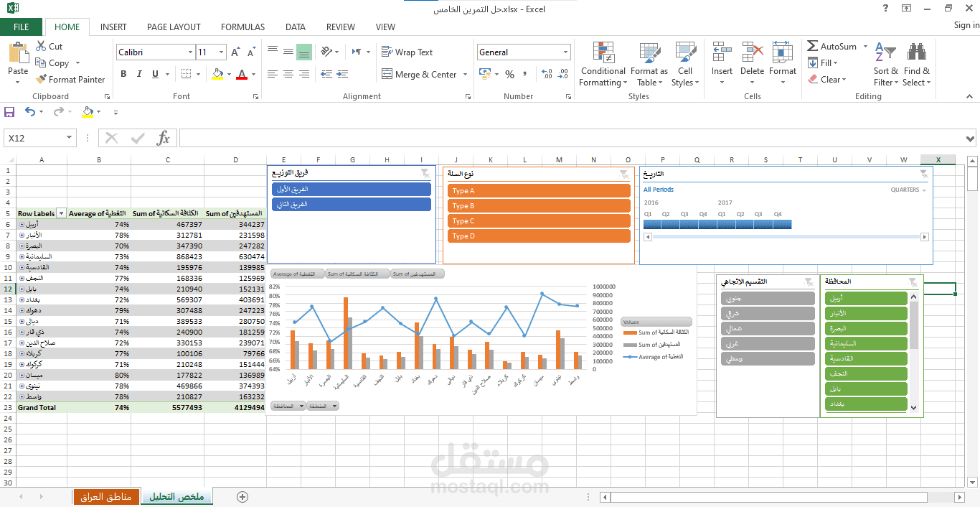The width and height of the screenshot is (980, 507).
Task: Click All Periods in the timeline
Action: tap(658, 190)
